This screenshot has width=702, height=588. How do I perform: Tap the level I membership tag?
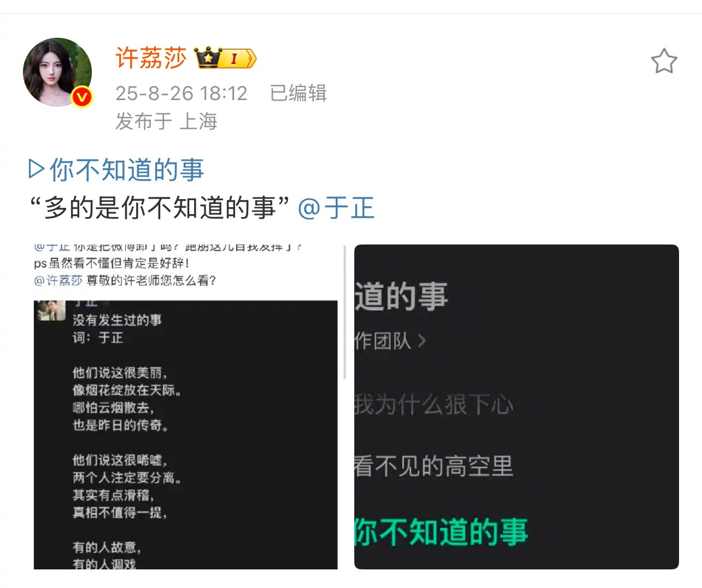coord(238,58)
